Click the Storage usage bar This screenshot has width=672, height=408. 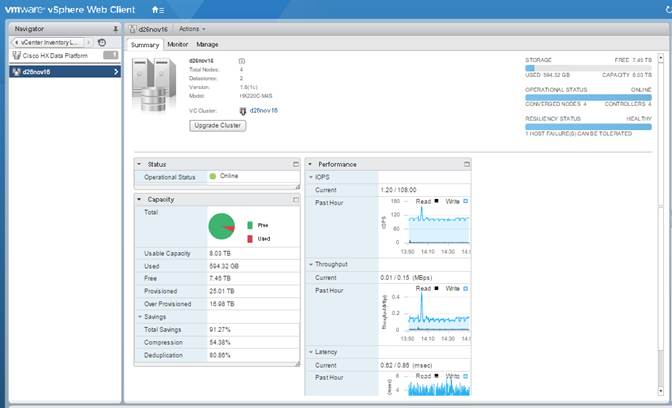tap(588, 68)
